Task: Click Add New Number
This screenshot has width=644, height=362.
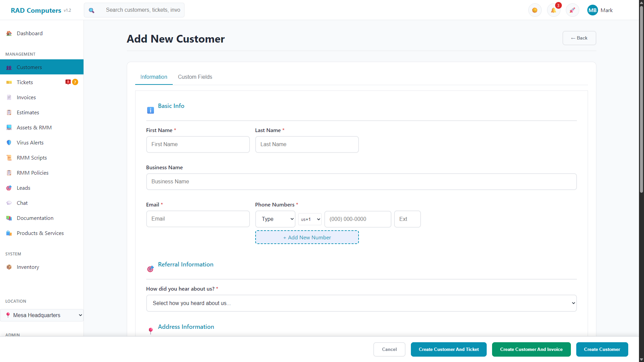Action: click(x=307, y=237)
